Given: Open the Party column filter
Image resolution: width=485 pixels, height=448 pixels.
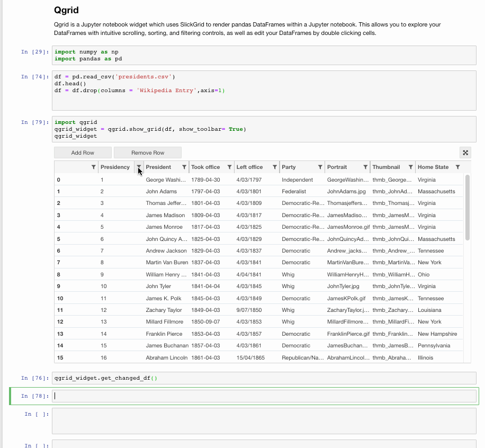Looking at the screenshot, I should [x=319, y=167].
